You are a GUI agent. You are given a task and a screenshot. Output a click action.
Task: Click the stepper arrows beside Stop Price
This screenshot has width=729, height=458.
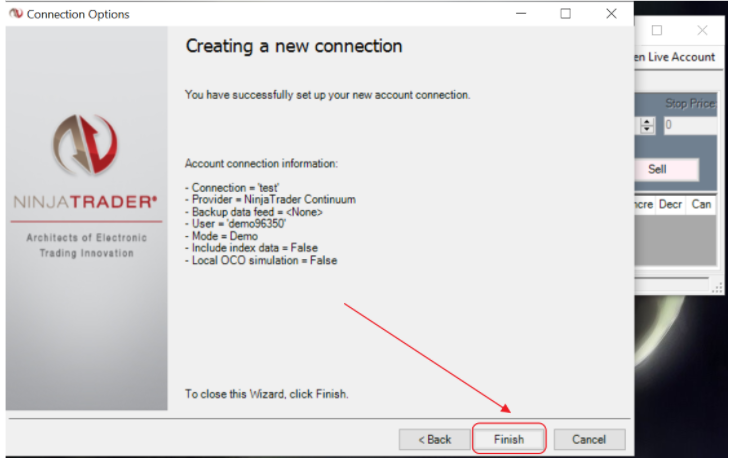[647, 125]
